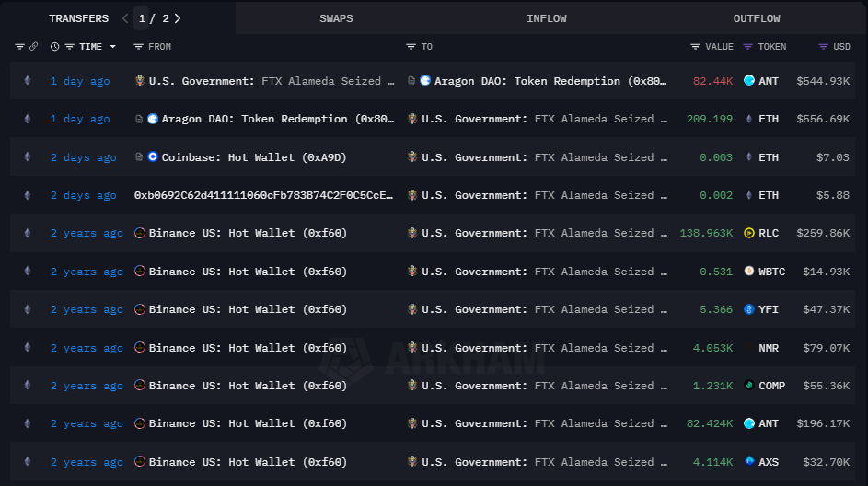Click the AXS token icon
This screenshot has height=486, width=868.
(749, 462)
